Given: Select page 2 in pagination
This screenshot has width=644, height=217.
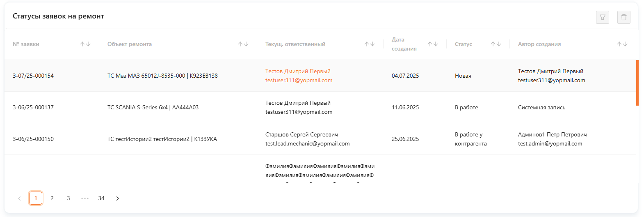Looking at the screenshot, I should click(52, 199).
